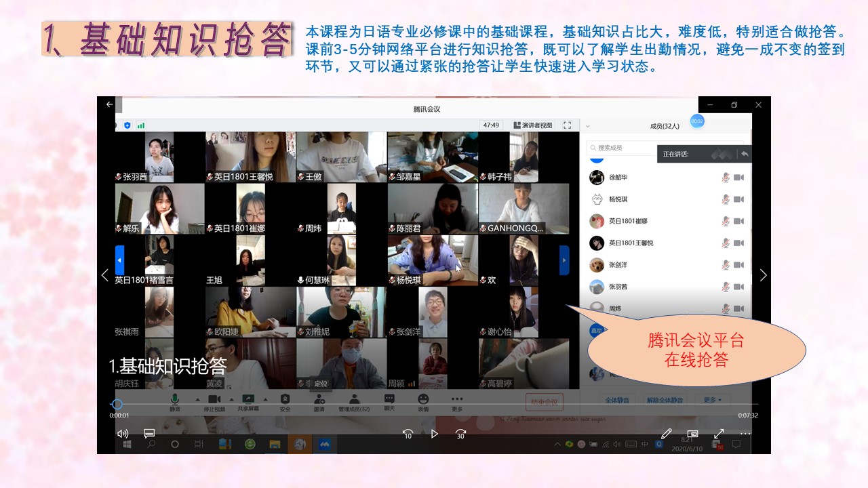Click the video progress bar handle
868x488 pixels.
117,404
